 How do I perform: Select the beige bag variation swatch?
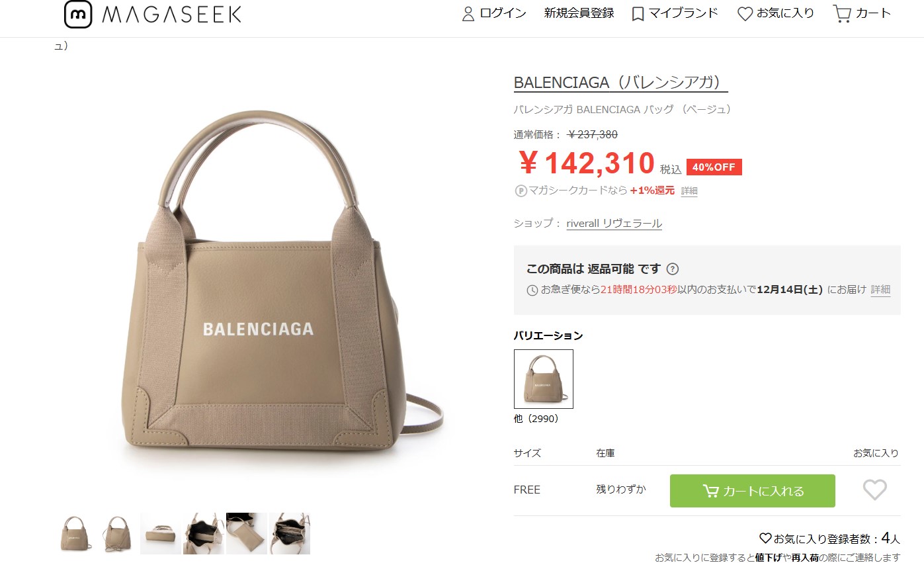pyautogui.click(x=544, y=379)
